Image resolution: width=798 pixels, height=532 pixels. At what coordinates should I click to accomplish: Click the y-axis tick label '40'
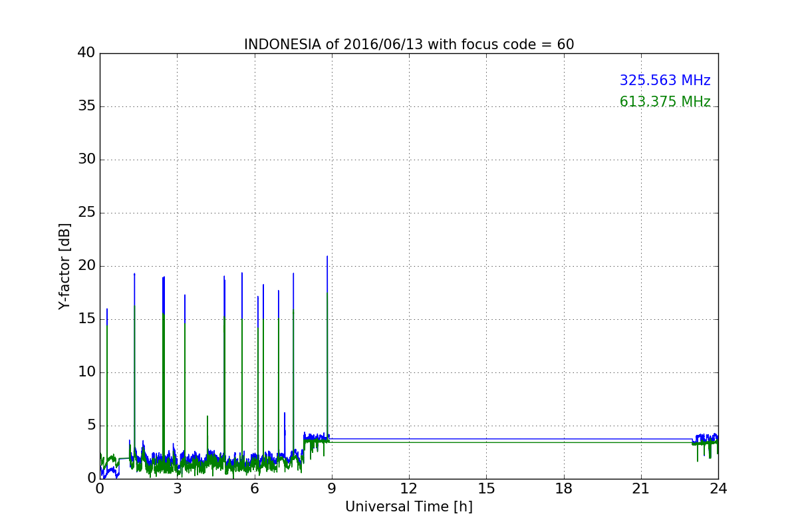[x=86, y=53]
